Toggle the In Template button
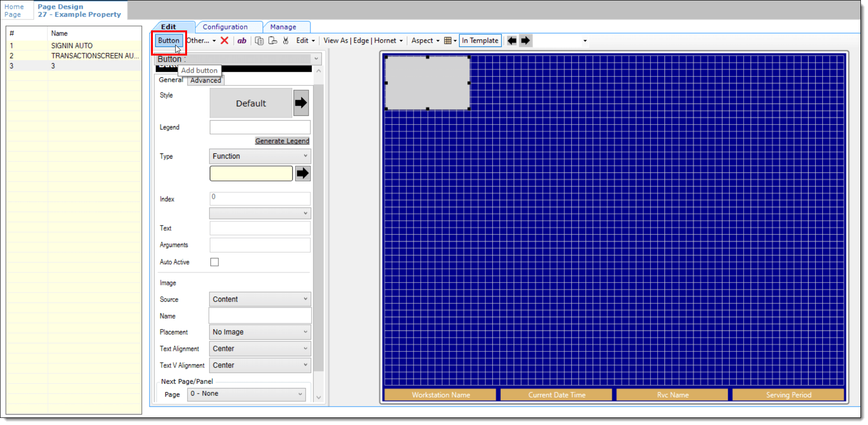The image size is (868, 425). (x=480, y=41)
